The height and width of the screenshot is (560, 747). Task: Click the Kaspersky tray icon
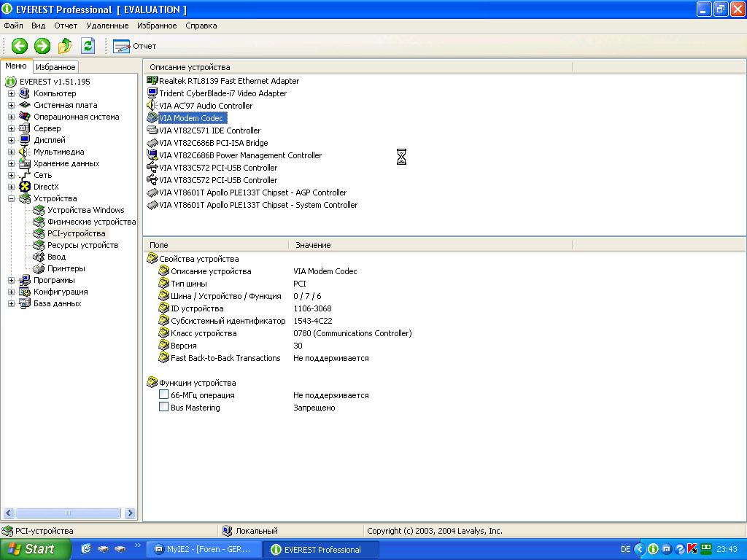point(692,549)
